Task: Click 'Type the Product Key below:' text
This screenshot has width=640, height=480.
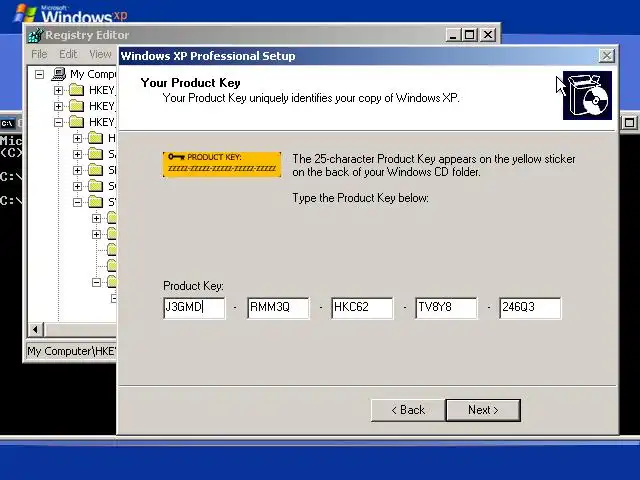Action: click(x=360, y=198)
